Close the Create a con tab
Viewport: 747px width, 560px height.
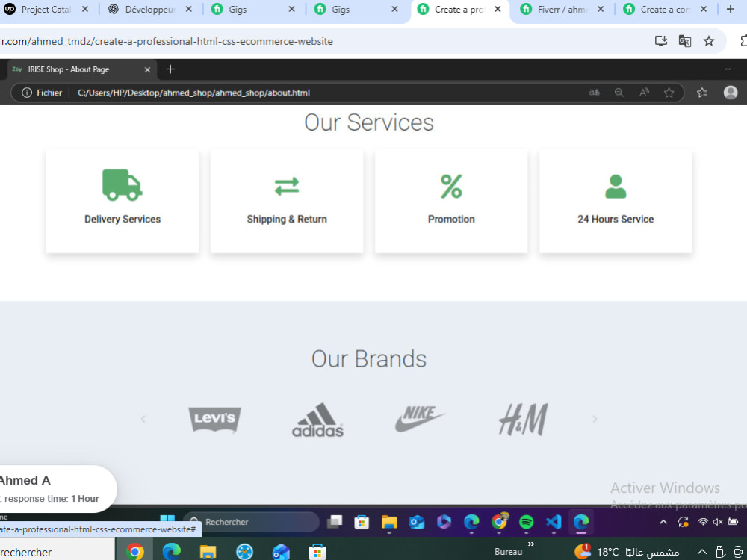tap(703, 9)
